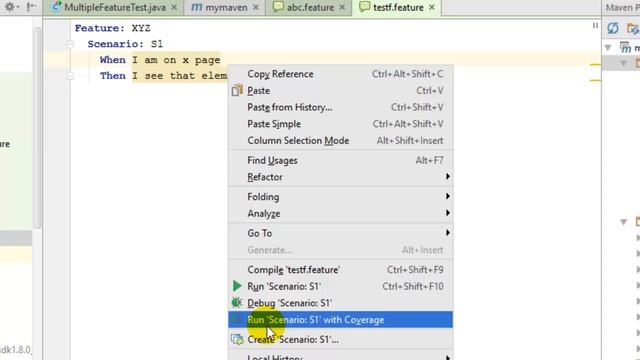The width and height of the screenshot is (640, 360).
Task: Click the Java class icon on MultipleFeatureTest tab
Action: pyautogui.click(x=56, y=7)
